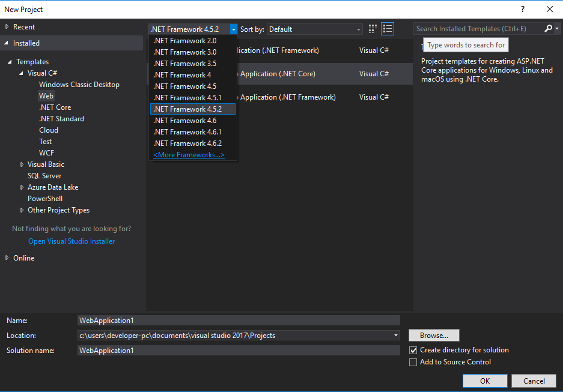Select .NET Framework 4.5.1 option
Viewport: 563px width, 392px height.
(x=193, y=98)
